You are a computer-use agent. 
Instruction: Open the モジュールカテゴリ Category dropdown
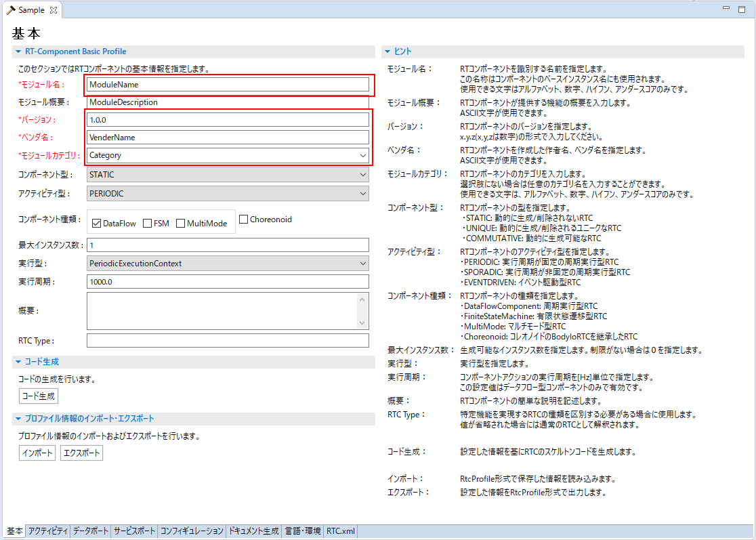click(x=362, y=155)
